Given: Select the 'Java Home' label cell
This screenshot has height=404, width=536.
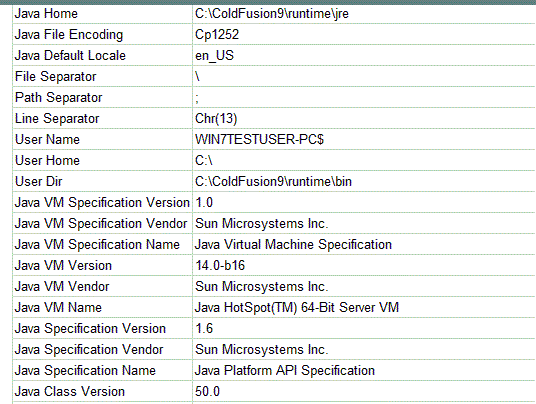Looking at the screenshot, I should point(46,14).
